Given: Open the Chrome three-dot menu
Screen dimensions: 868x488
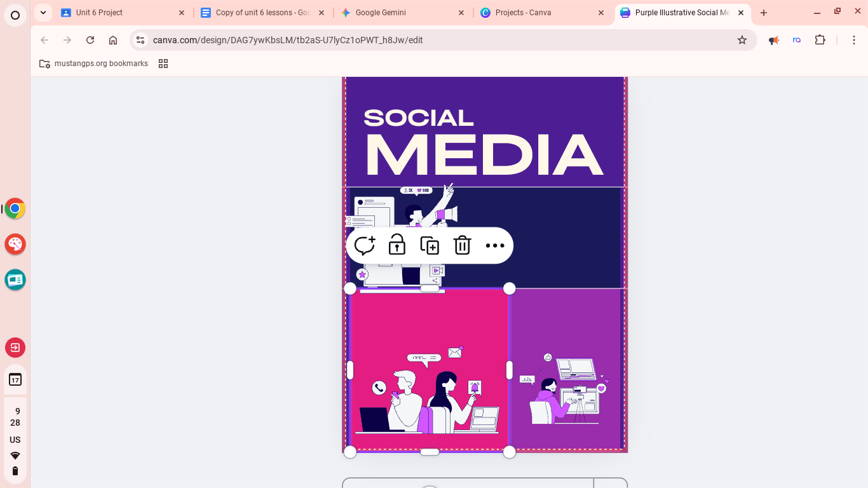Looking at the screenshot, I should coord(854,40).
